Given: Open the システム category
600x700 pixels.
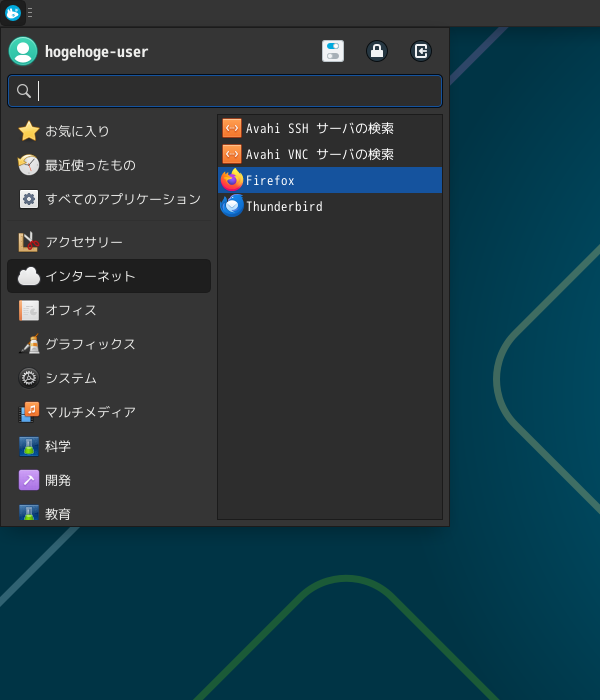Looking at the screenshot, I should tap(109, 378).
